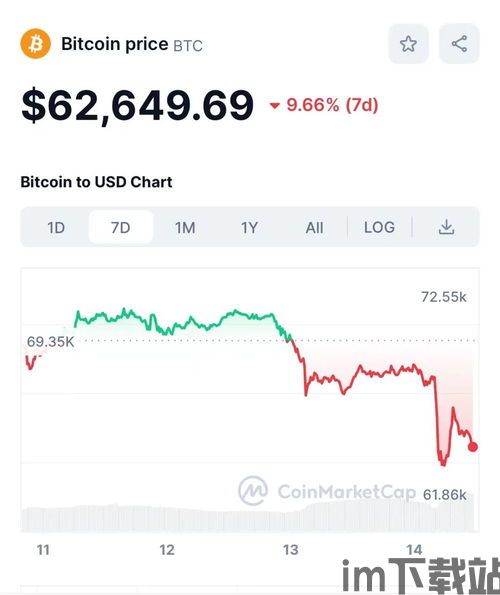Select the 7D chart range
500x595 pixels.
(x=121, y=228)
